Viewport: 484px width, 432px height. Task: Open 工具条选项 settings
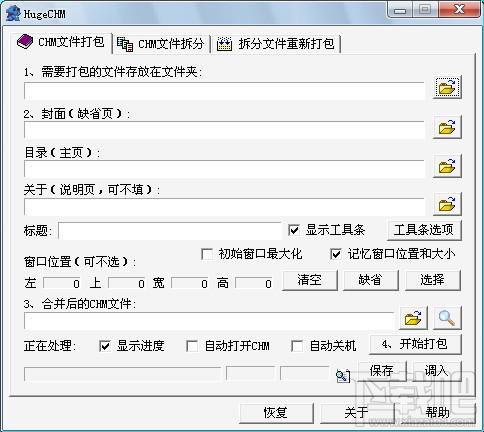424,230
